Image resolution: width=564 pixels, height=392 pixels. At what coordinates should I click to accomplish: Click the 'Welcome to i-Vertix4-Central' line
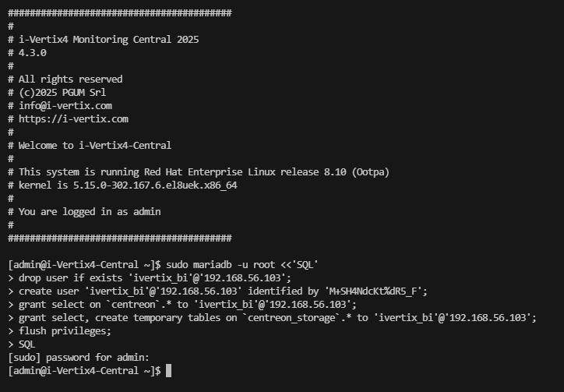click(x=95, y=146)
